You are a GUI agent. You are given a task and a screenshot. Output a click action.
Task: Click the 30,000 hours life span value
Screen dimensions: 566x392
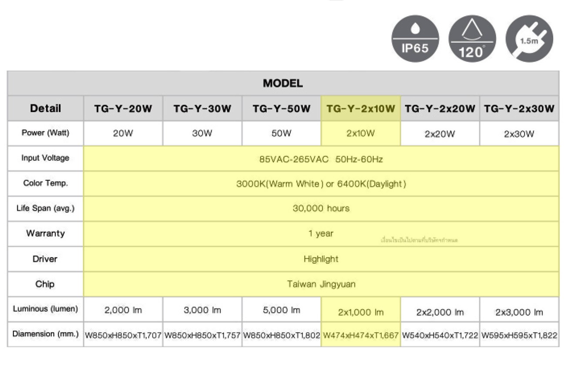pyautogui.click(x=321, y=209)
